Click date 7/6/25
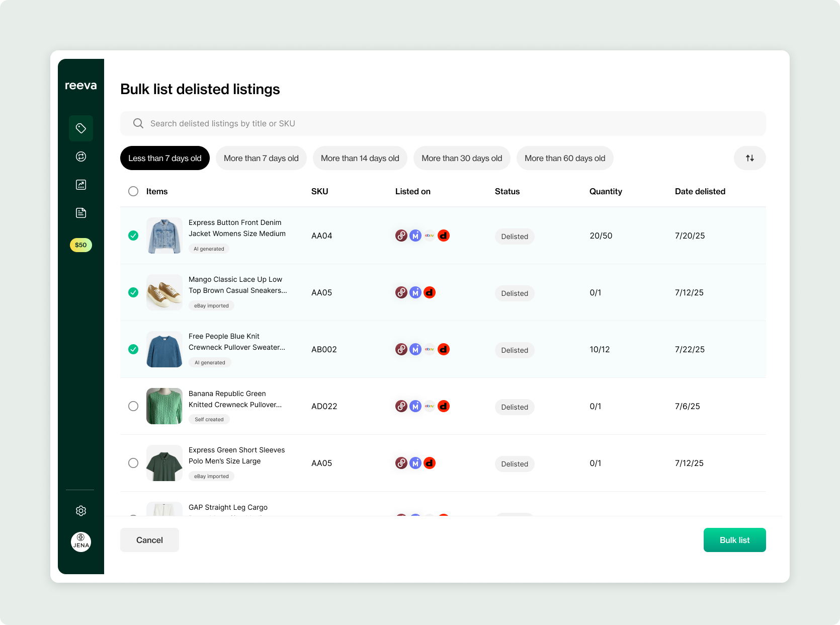Image resolution: width=840 pixels, height=625 pixels. [688, 406]
